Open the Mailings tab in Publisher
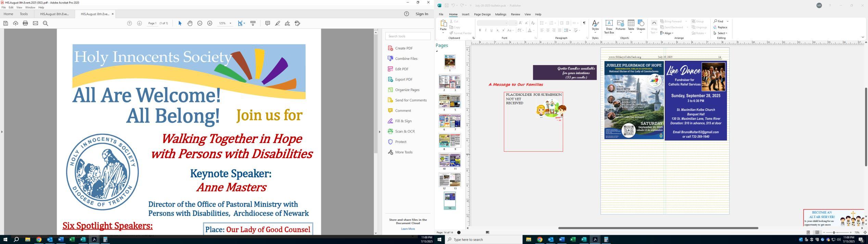 click(500, 14)
